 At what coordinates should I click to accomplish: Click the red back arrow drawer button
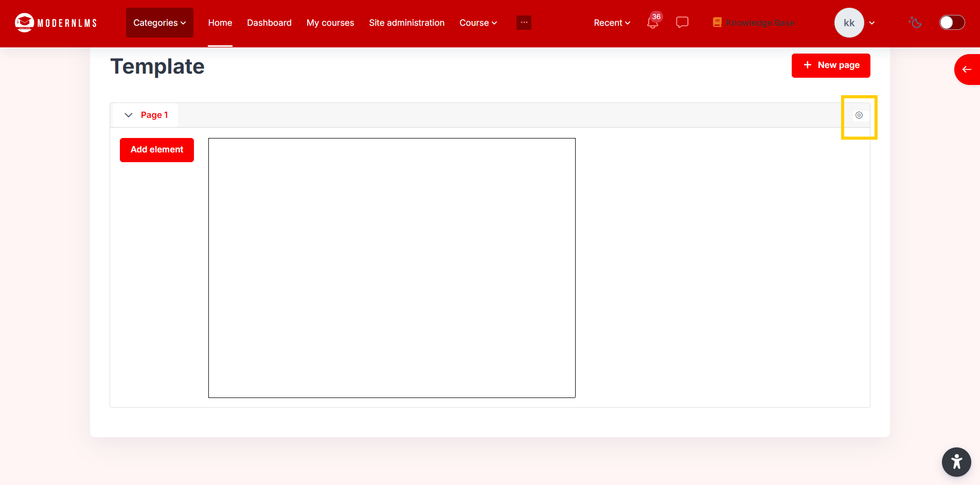[967, 70]
